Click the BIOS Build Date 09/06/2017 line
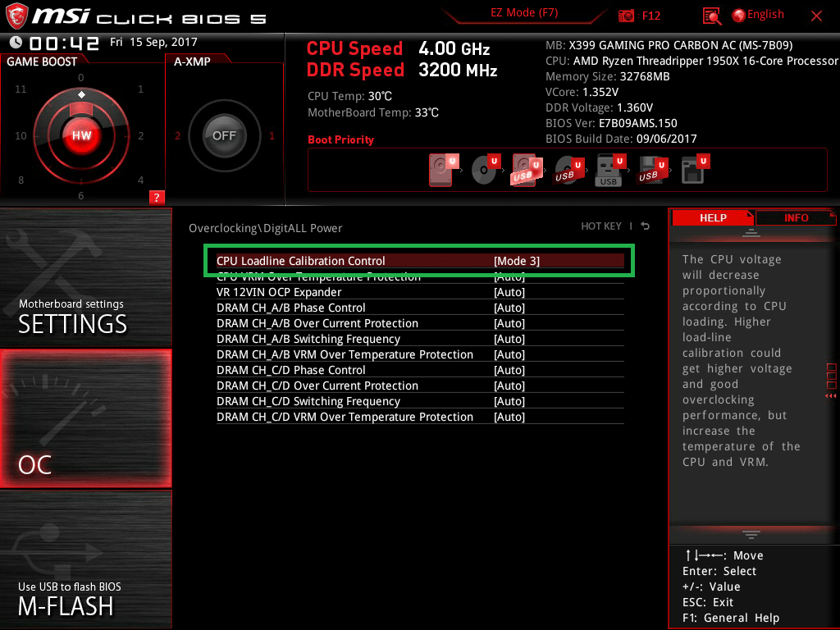This screenshot has height=630, width=840. tap(621, 139)
